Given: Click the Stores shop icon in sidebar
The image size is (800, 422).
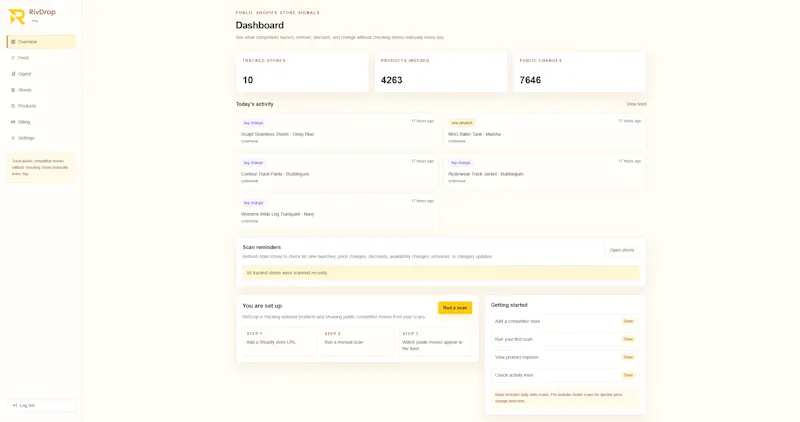Looking at the screenshot, I should coord(13,90).
